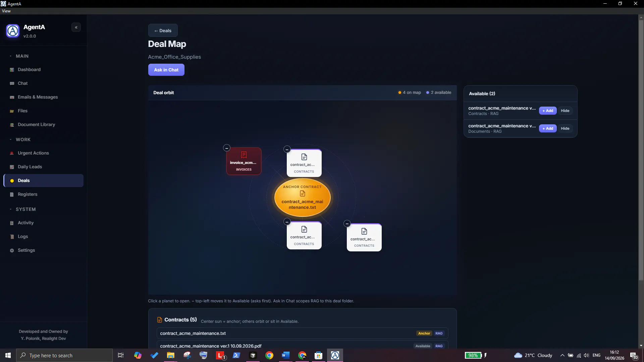Open Logs in the sidebar
Viewport: 644px width, 362px height.
(x=43, y=237)
